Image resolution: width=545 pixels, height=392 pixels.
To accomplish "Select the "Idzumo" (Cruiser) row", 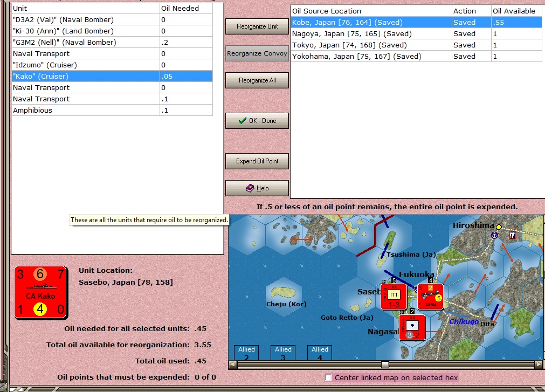I will tap(112, 65).
